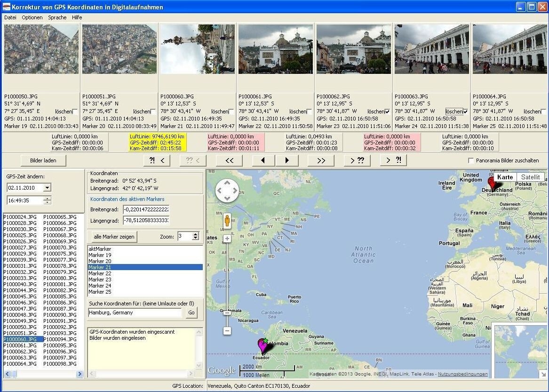This screenshot has height=392, width=549.
Task: Adjust the Zoom level spinner arrows
Action: [196, 237]
